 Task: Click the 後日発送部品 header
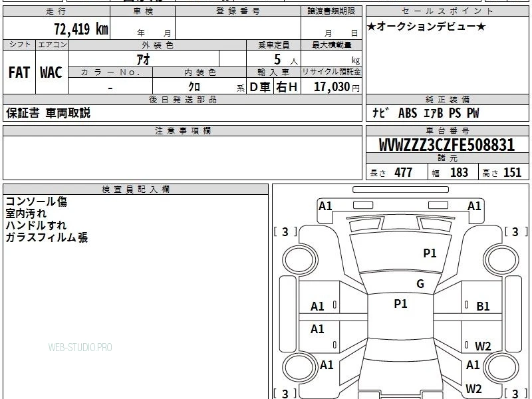[182, 99]
